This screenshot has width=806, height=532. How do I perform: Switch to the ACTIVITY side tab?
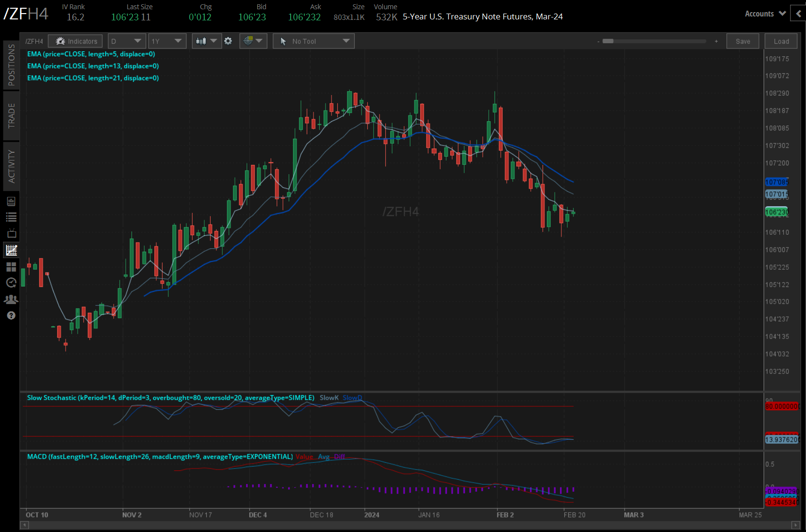[x=11, y=166]
